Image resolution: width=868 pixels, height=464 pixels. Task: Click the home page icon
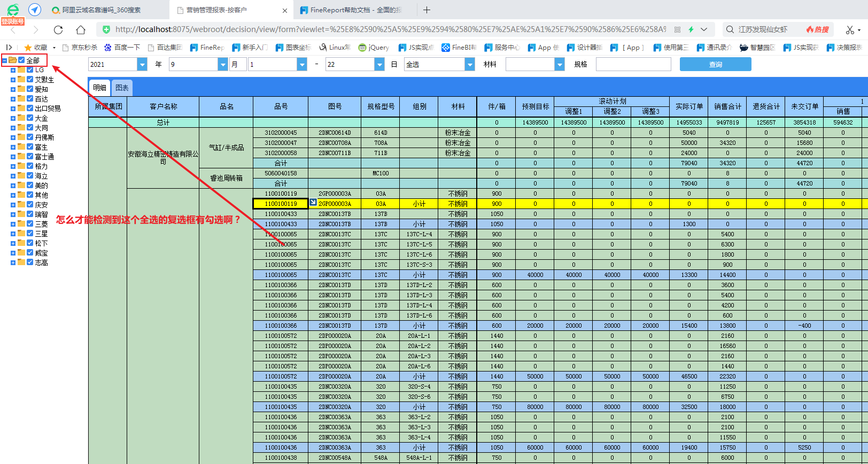[80, 29]
